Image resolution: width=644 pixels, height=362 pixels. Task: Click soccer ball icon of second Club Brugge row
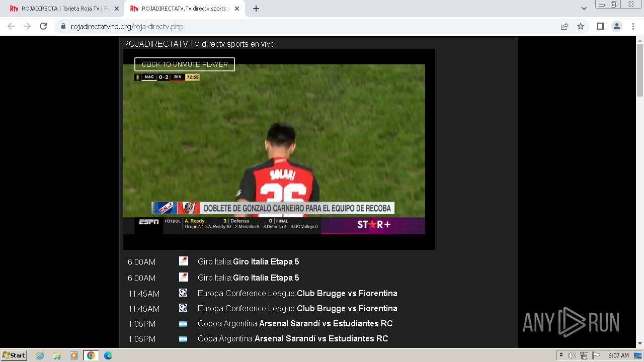coord(183,308)
